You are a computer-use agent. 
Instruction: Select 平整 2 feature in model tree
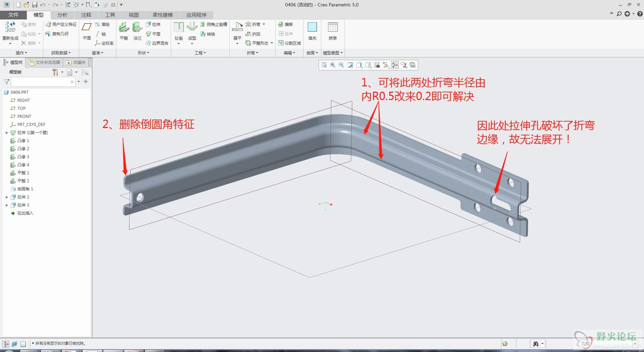tap(20, 181)
